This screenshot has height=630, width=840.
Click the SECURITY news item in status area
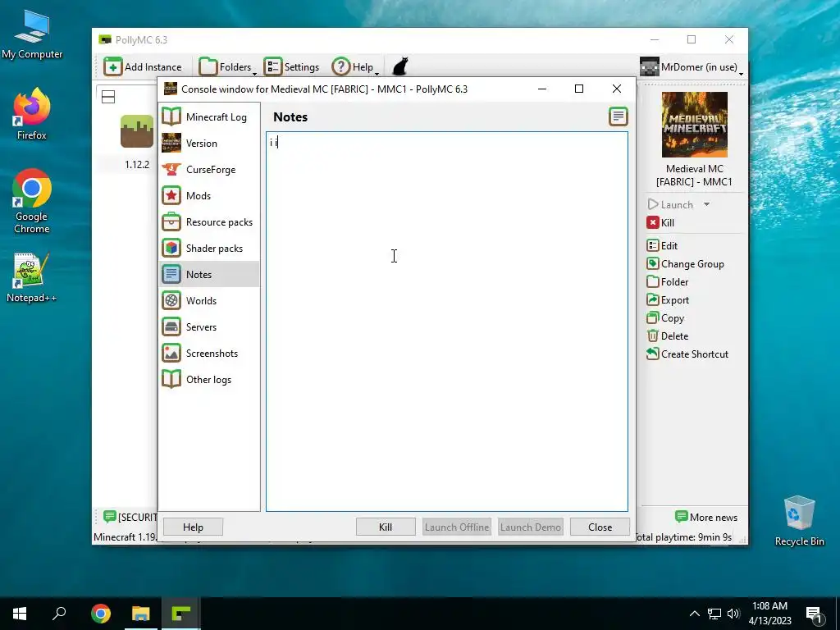click(130, 517)
